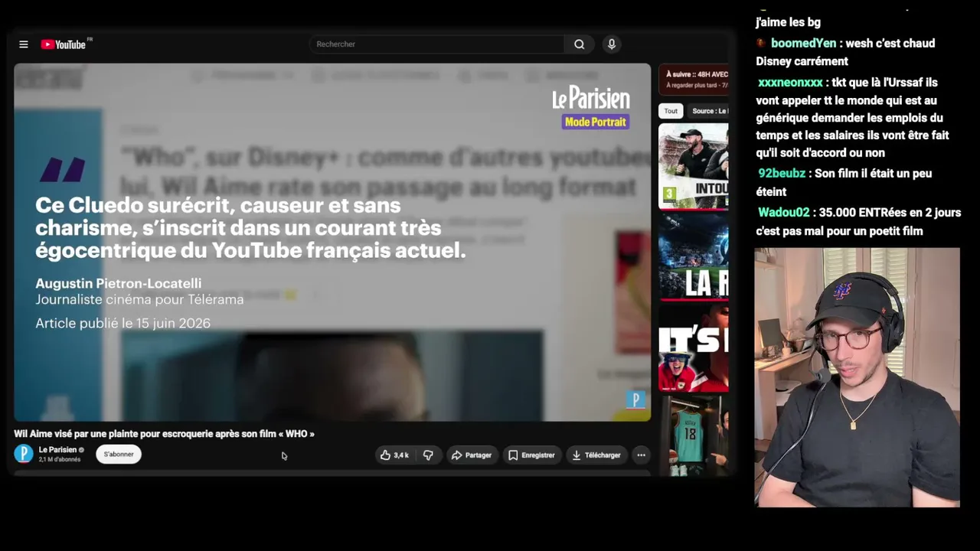The image size is (980, 551).
Task: Open the Le Parisien channel name link
Action: tap(57, 450)
